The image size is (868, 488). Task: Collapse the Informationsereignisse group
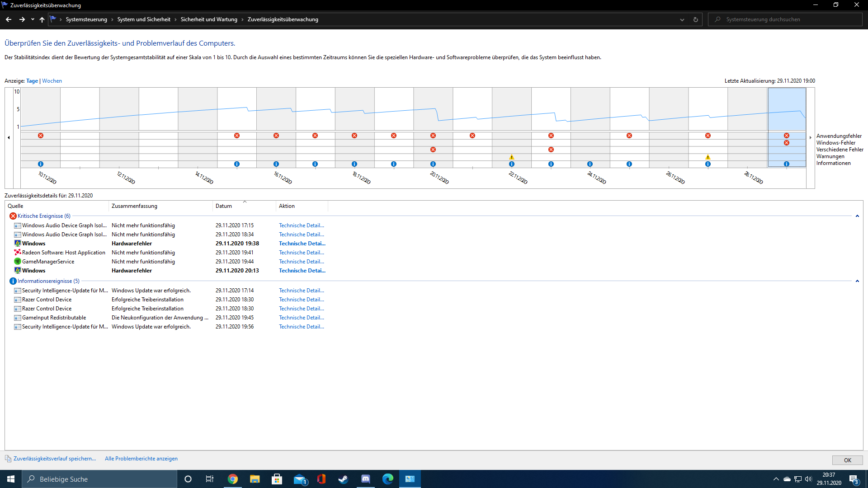click(x=857, y=281)
